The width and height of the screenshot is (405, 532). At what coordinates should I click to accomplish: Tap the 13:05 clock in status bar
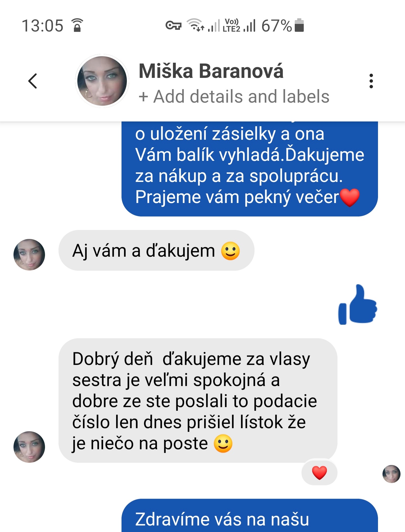42,26
